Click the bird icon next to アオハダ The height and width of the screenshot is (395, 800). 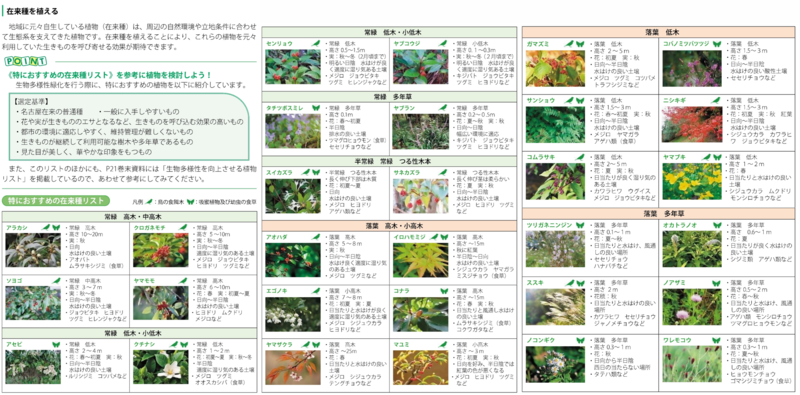coord(316,237)
